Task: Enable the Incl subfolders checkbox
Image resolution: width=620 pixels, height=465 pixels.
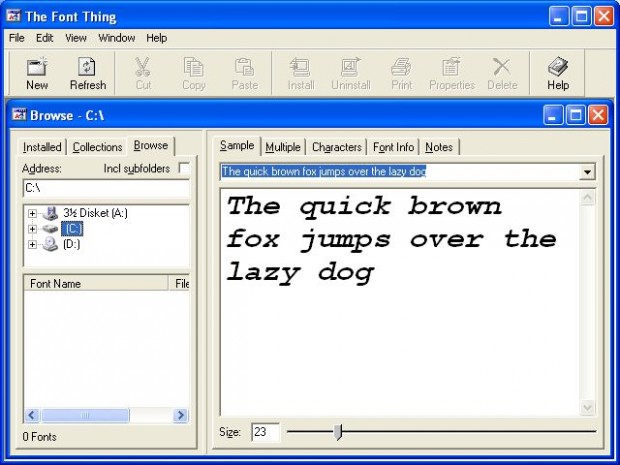Action: click(x=184, y=168)
